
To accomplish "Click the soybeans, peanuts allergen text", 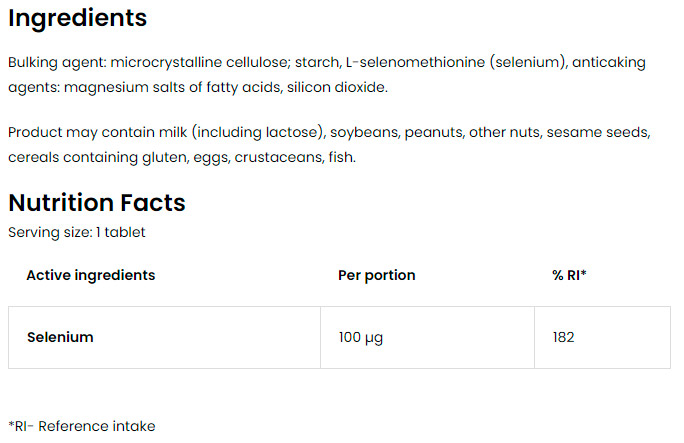I will [397, 133].
